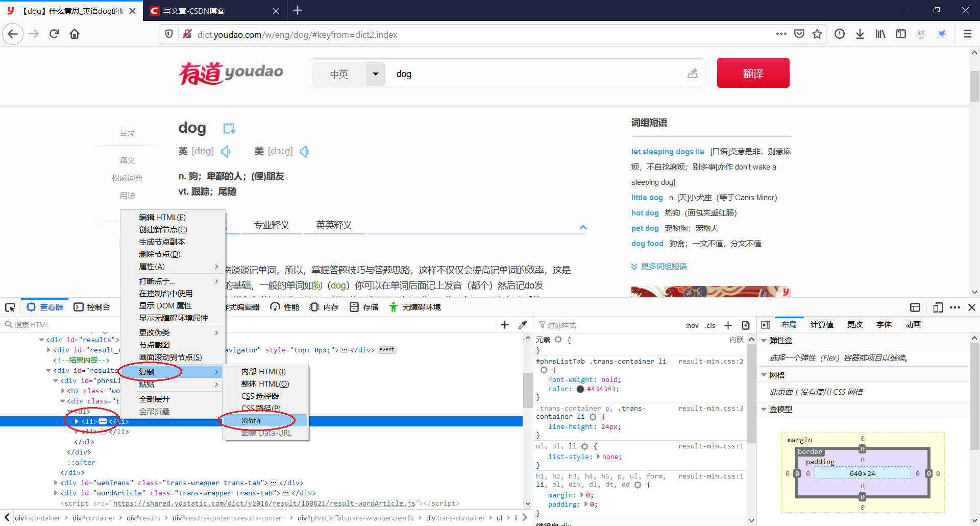This screenshot has height=526, width=980.
Task: Expand the webTrans div node
Action: (56, 483)
